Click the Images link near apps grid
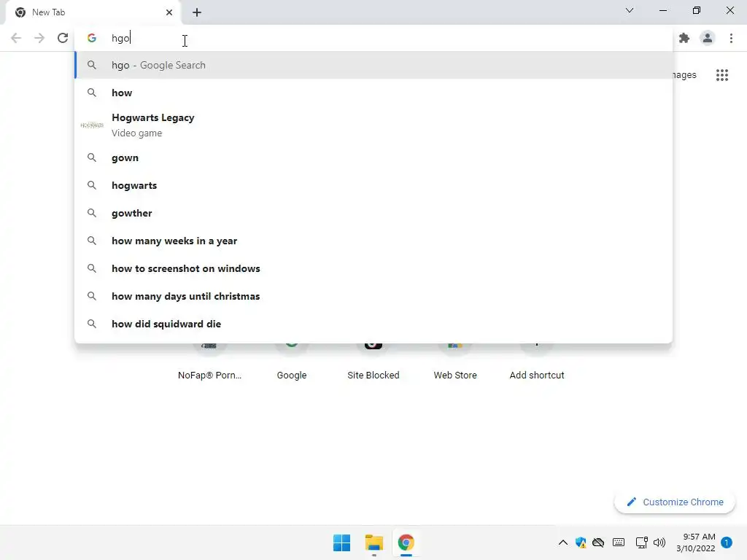747x560 pixels. coord(684,75)
